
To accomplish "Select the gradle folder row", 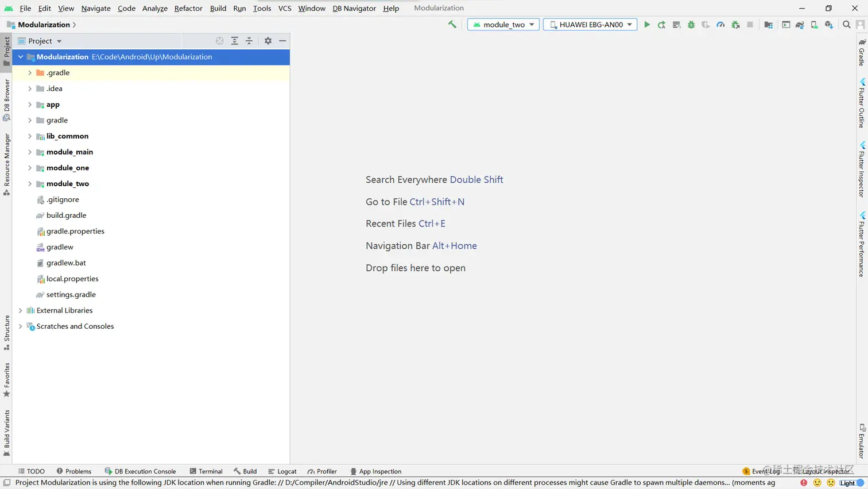I will click(151, 120).
